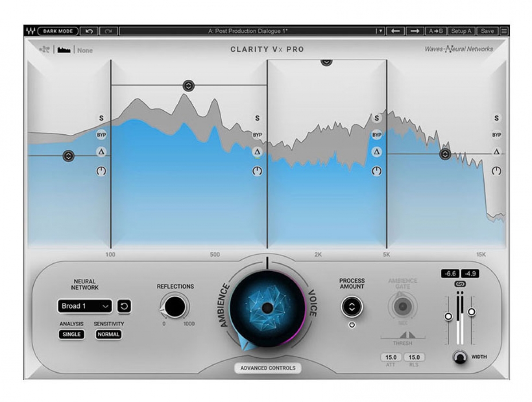Click the 500 frequency axis label

click(x=215, y=255)
